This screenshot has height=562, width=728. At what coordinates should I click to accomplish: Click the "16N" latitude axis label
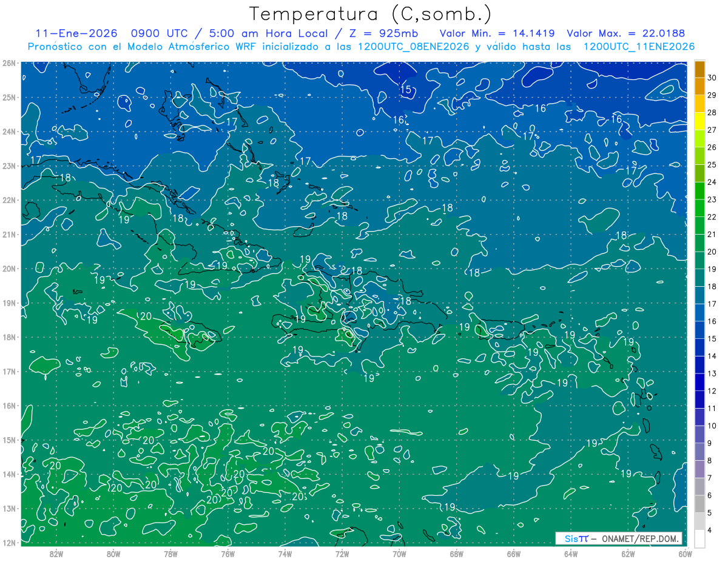coord(8,406)
